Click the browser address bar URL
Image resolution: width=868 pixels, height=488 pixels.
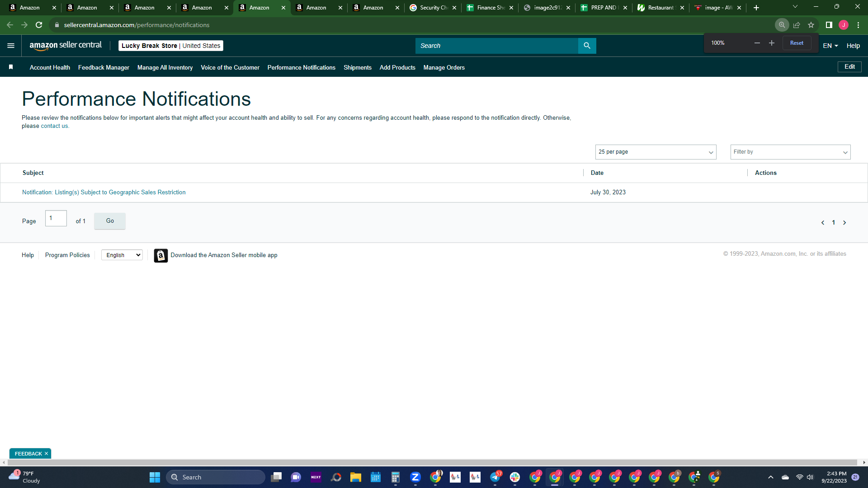pos(137,25)
